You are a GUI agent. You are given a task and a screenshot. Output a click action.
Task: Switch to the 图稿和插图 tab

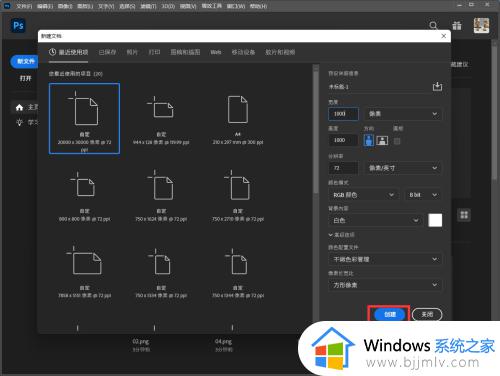click(x=185, y=52)
